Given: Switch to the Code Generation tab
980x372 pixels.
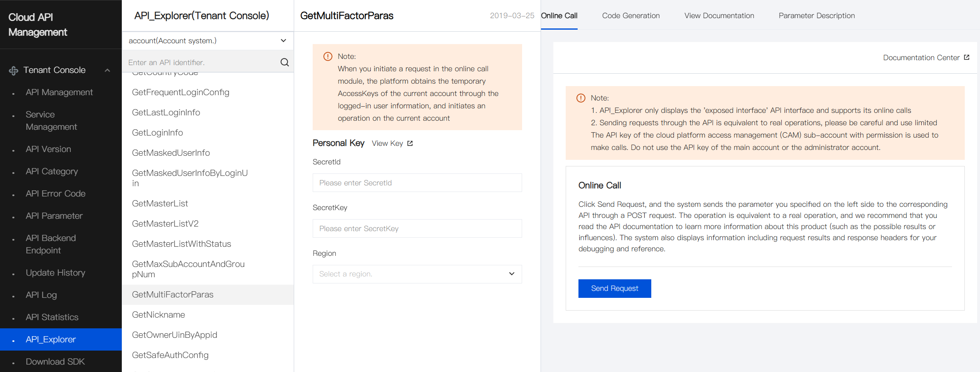Looking at the screenshot, I should tap(631, 16).
